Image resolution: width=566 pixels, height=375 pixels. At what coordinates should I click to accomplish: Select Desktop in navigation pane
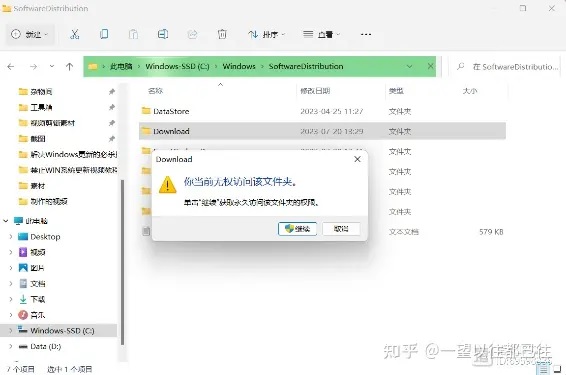click(45, 237)
